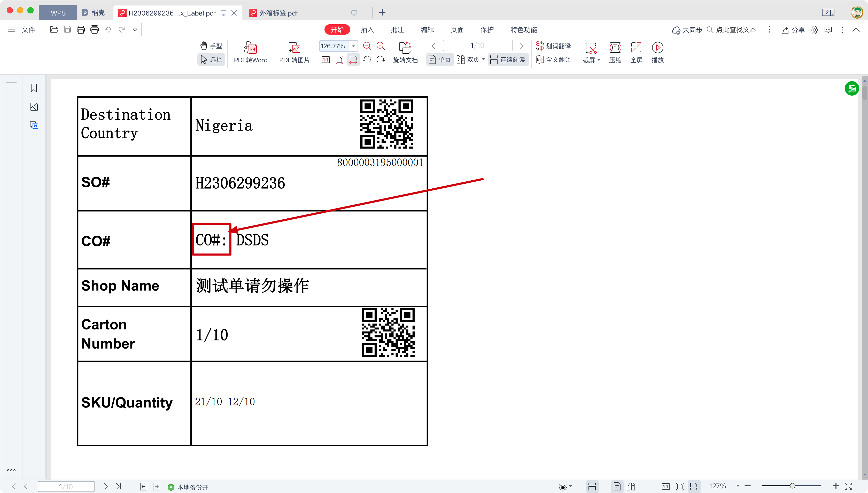Image resolution: width=868 pixels, height=493 pixels.
Task: Expand the 双页 two-page dropdown arrow
Action: (483, 60)
